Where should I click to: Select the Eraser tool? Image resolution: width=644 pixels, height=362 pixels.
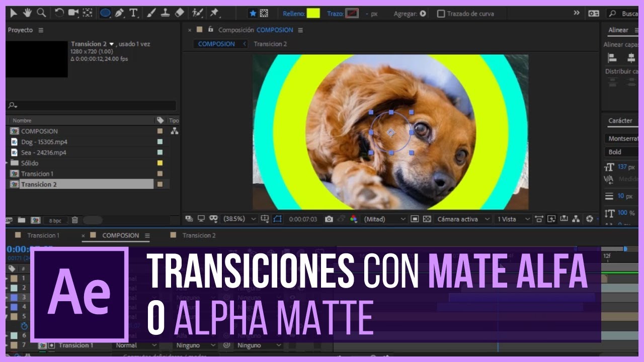click(180, 13)
